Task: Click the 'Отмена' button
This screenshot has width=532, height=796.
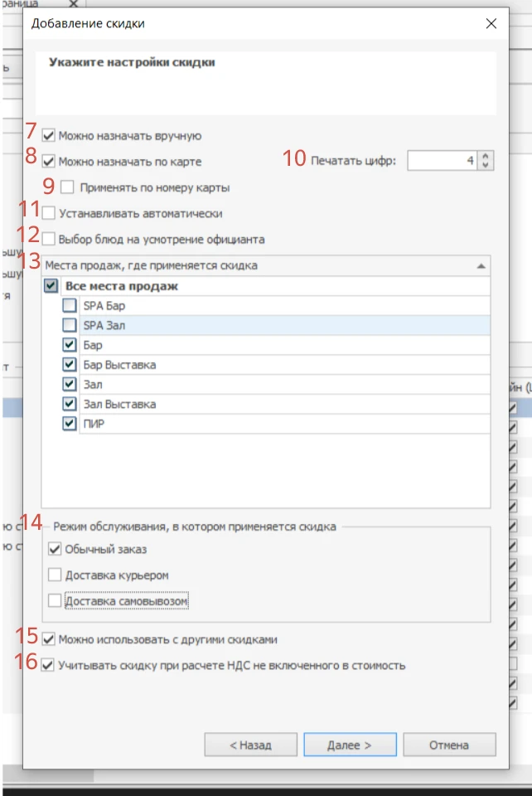Action: [x=449, y=745]
